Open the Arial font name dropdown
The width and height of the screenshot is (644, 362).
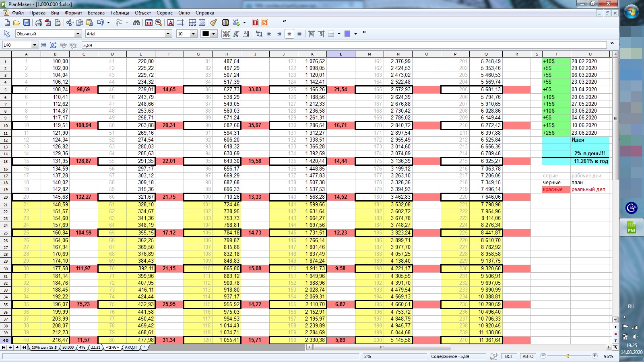168,34
